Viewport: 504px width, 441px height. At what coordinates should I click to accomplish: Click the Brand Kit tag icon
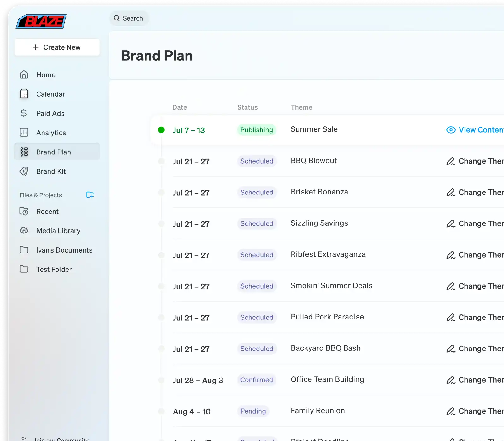point(24,171)
